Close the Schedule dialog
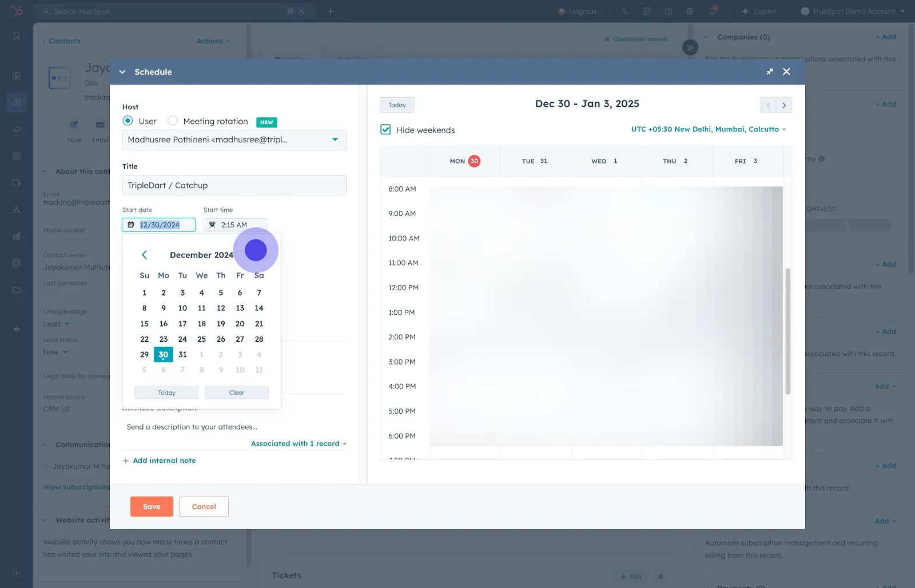Screen dimensions: 915x588 pyautogui.click(x=786, y=71)
